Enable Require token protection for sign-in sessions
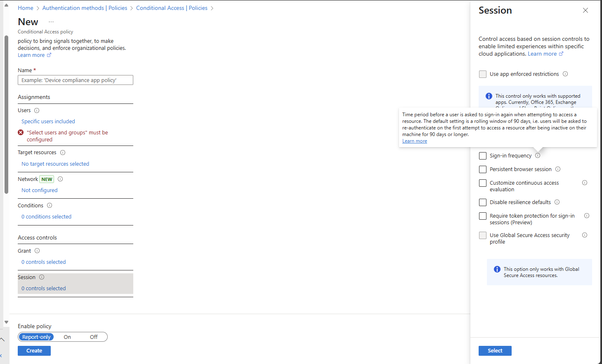Screen dimensions: 602x364 click(x=483, y=216)
